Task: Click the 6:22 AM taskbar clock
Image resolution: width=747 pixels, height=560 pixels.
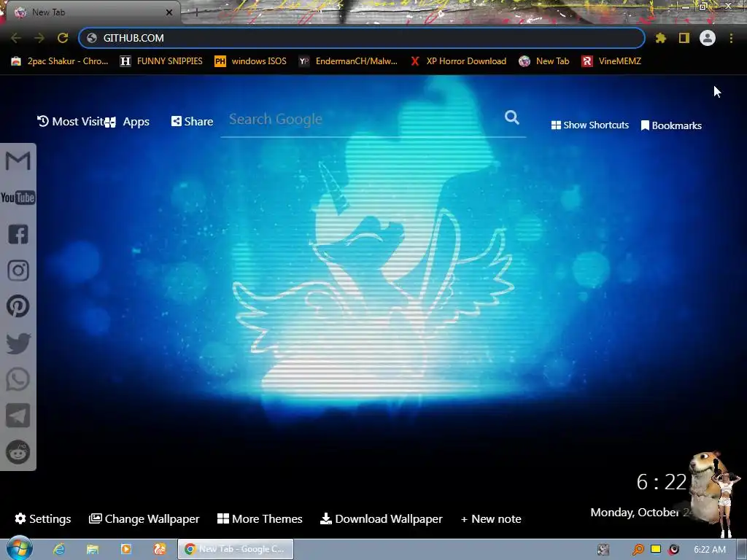Action: [x=710, y=550]
